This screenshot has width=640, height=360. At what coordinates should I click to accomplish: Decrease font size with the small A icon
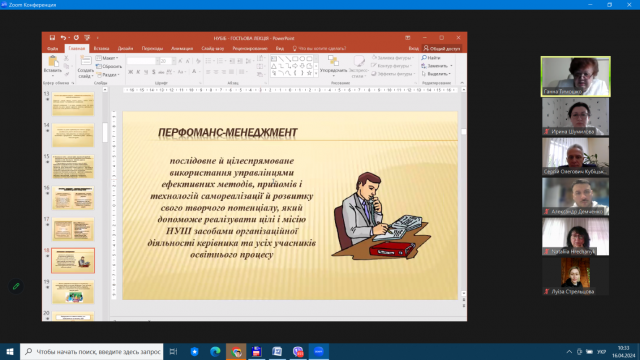point(188,61)
